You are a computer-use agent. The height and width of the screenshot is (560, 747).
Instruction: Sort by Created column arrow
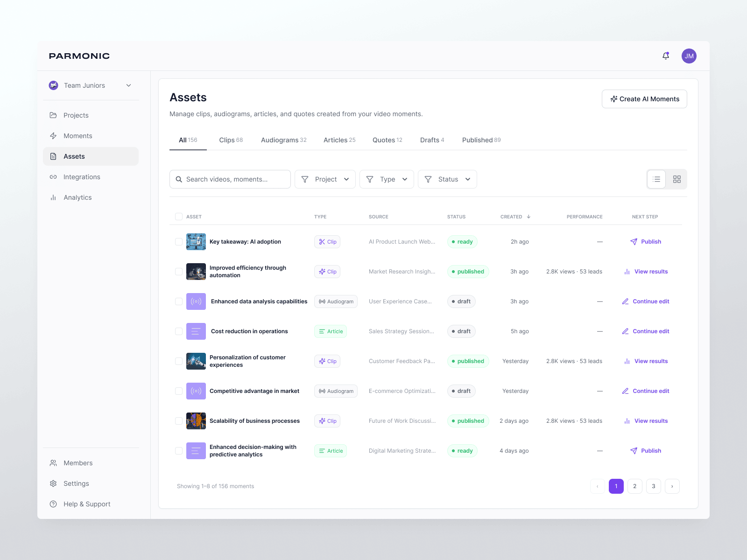pyautogui.click(x=529, y=217)
